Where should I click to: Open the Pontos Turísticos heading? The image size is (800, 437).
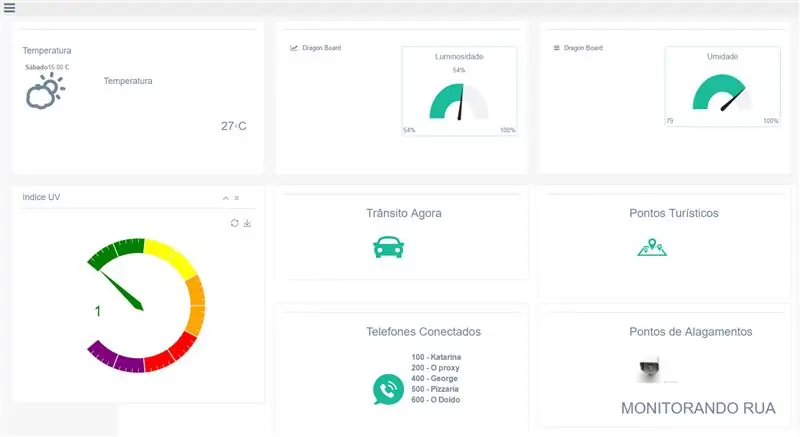point(673,213)
